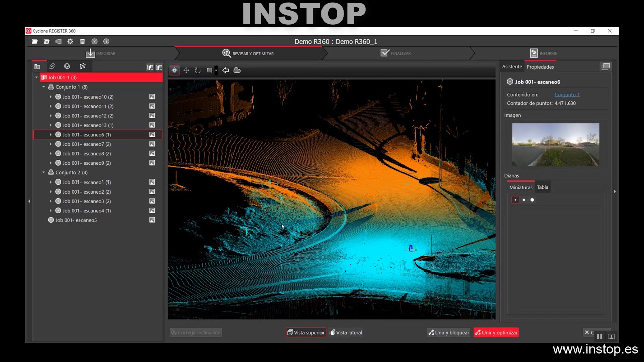644x362 pixels.
Task: Click the panoramic image thumbnail
Action: (x=555, y=145)
